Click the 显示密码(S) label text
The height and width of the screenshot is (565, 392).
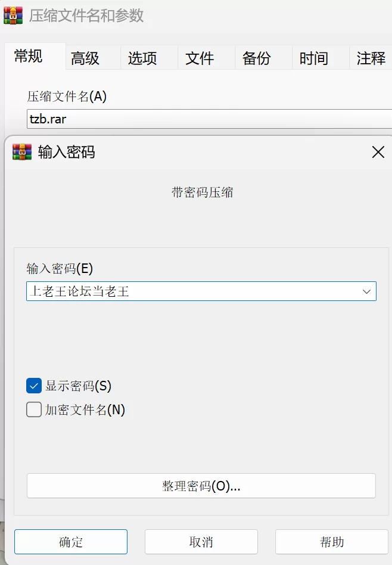point(78,386)
